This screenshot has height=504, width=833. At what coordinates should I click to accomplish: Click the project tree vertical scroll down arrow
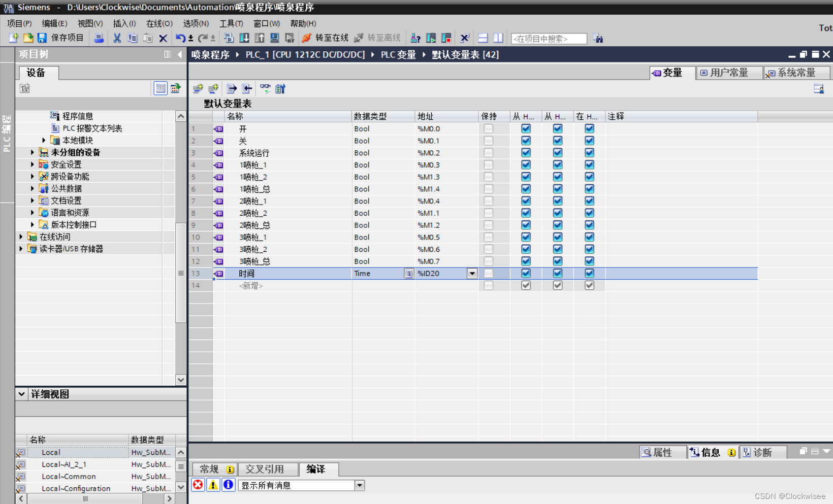[181, 380]
